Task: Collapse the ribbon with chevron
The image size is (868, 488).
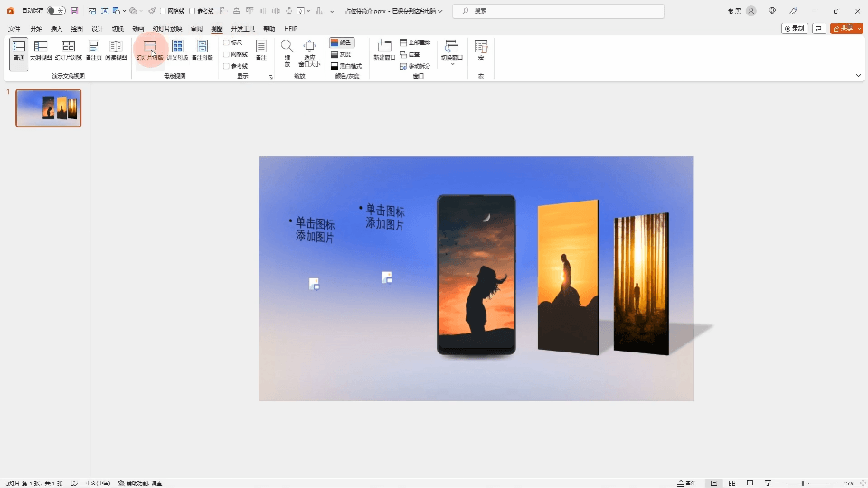Action: (x=858, y=75)
